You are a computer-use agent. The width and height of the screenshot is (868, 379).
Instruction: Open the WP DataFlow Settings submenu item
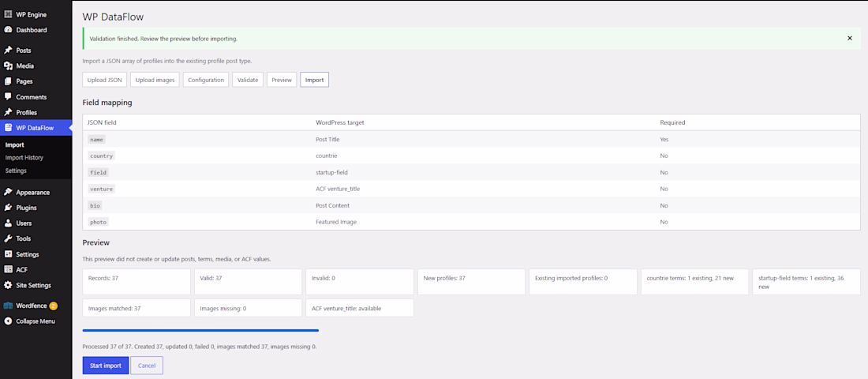(x=16, y=171)
